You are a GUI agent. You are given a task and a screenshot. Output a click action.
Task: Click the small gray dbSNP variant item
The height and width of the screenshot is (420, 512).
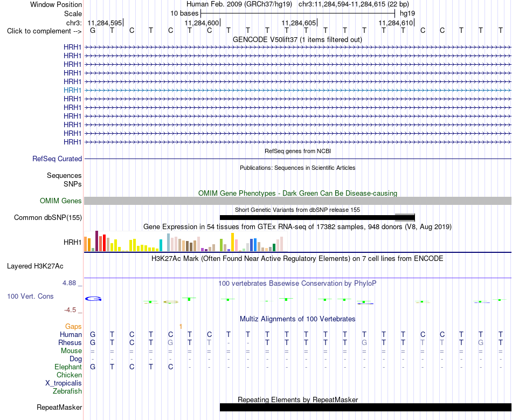[x=405, y=217]
